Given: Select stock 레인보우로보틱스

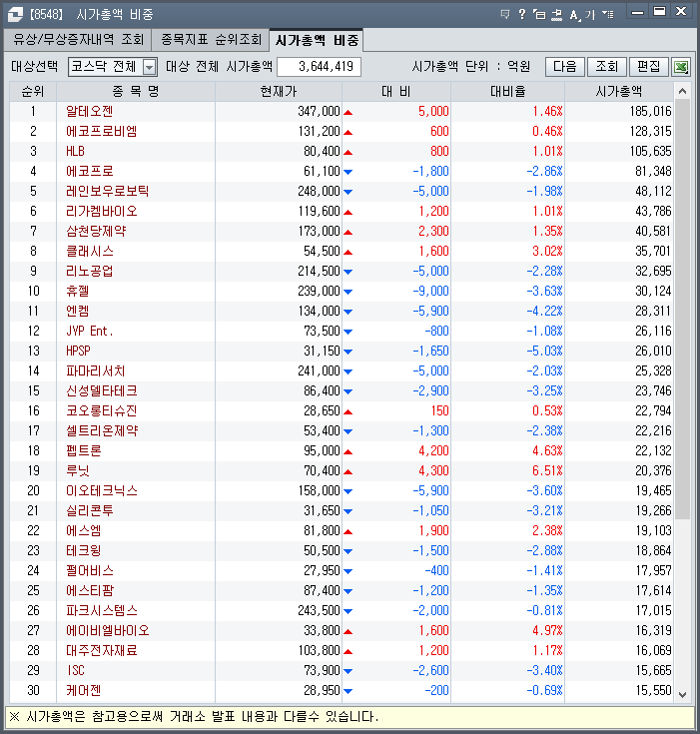Looking at the screenshot, I should 107,191.
